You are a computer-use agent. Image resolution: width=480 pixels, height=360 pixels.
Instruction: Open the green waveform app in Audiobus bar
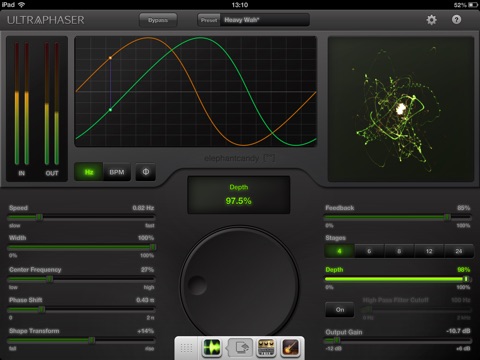(x=212, y=348)
